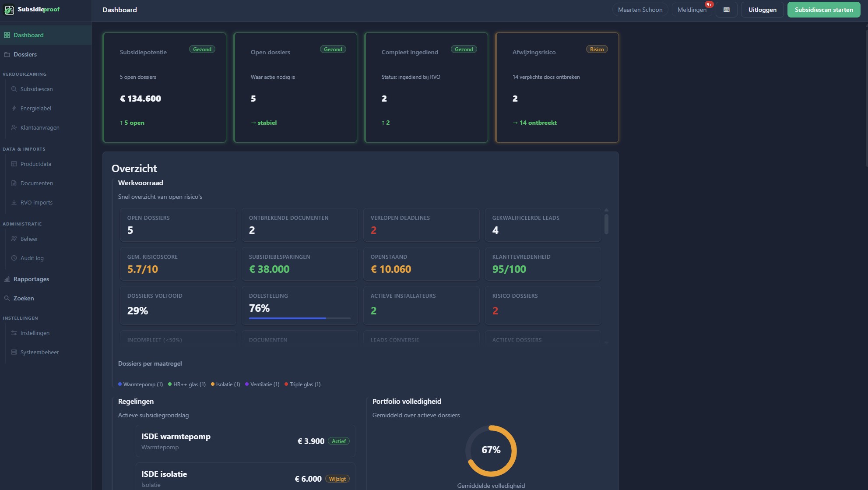This screenshot has height=490, width=868.
Task: Click the '€ 134.600' value
Action: pyautogui.click(x=141, y=99)
